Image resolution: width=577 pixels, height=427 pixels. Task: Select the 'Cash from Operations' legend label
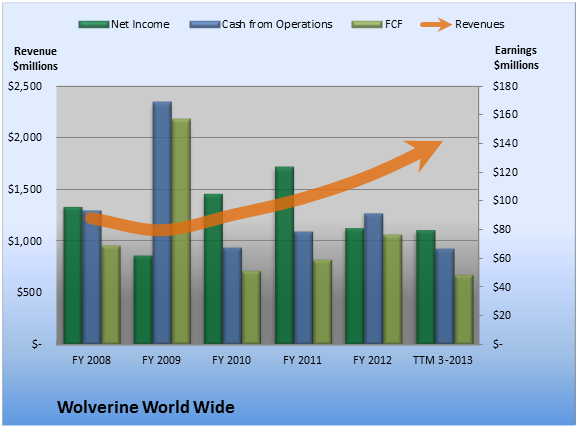click(277, 24)
